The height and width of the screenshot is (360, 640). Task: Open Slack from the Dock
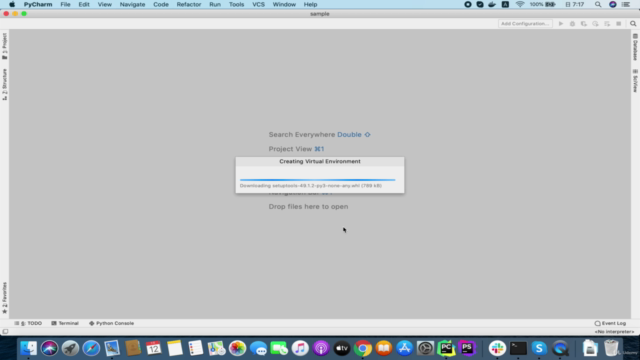point(497,348)
